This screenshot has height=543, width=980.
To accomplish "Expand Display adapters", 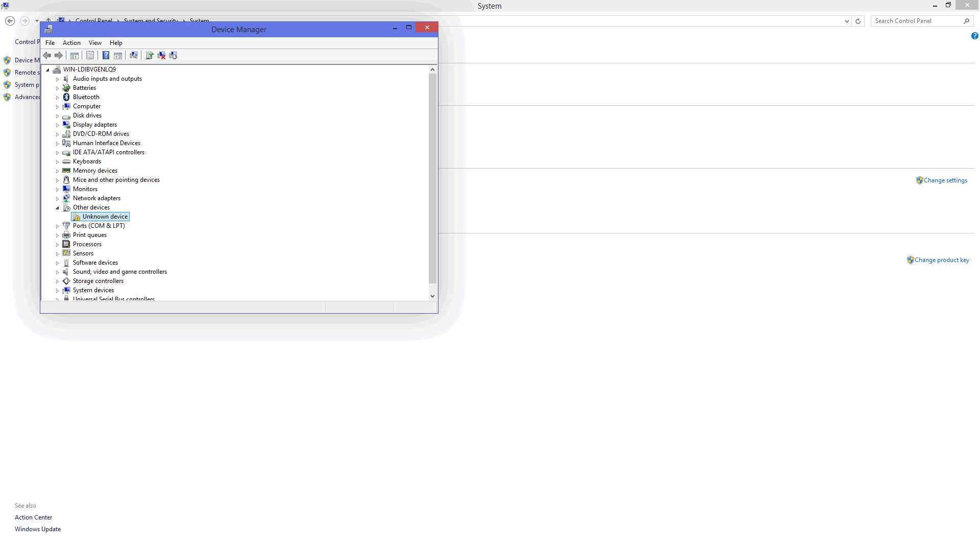I will point(57,125).
